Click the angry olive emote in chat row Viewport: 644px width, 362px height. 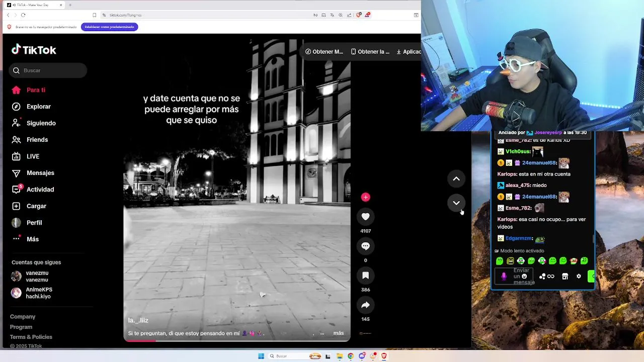[510, 261]
